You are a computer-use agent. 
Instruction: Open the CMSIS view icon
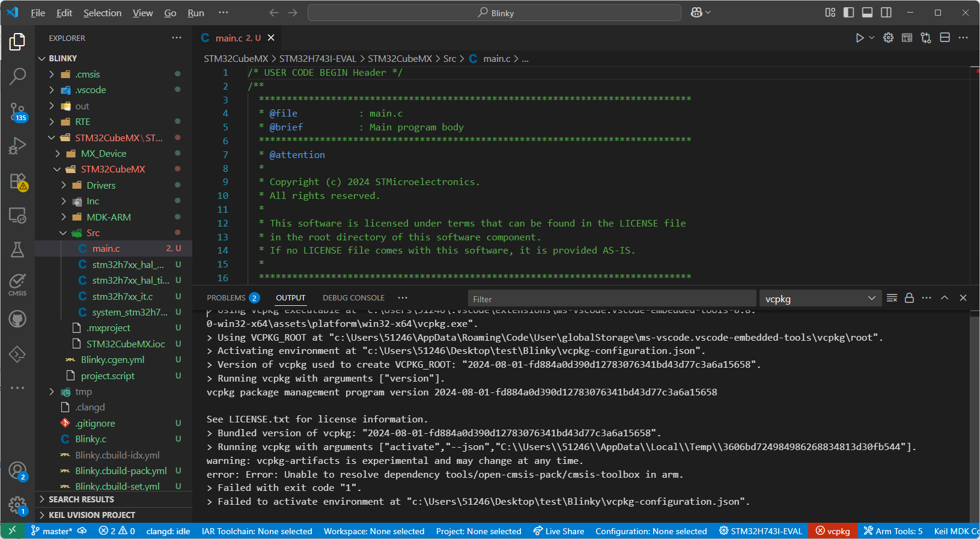17,284
